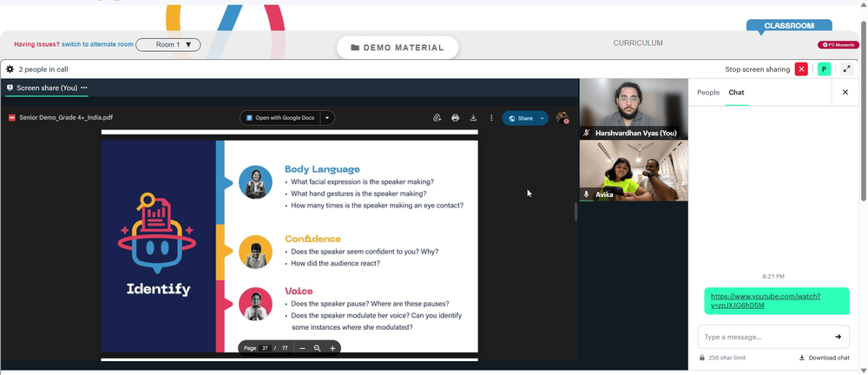Switch to the People tab
The width and height of the screenshot is (868, 375).
[708, 93]
